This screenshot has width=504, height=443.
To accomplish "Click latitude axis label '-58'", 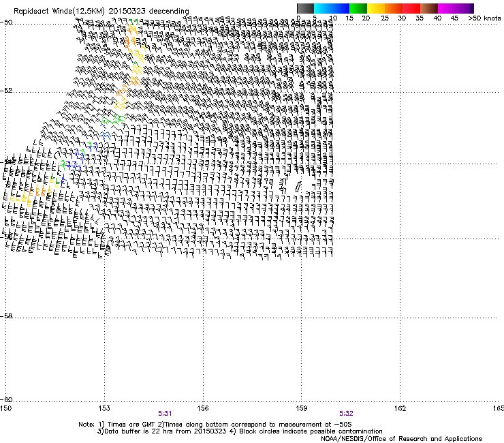I will pos(6,316).
